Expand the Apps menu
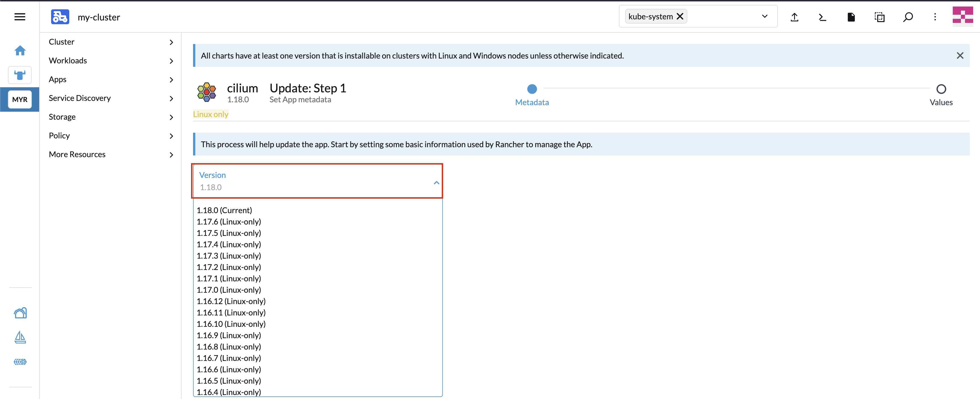Screen dimensions: 980x399 coord(111,79)
